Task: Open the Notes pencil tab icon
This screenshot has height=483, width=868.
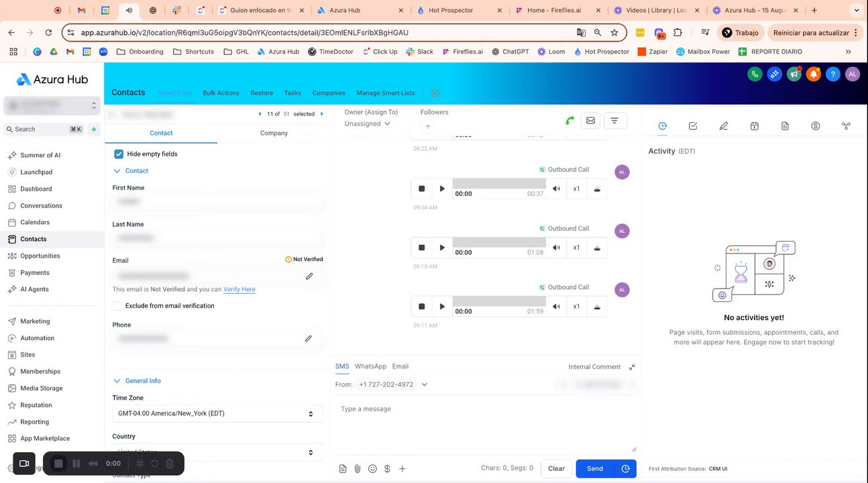Action: coord(723,126)
